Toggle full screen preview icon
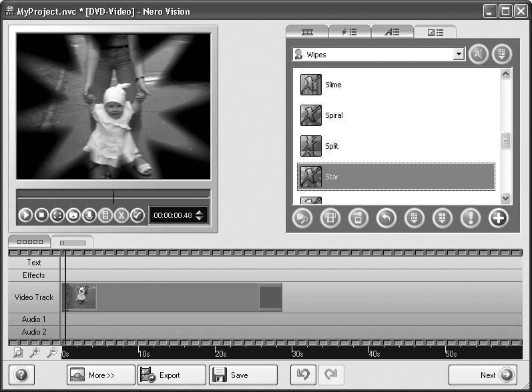This screenshot has width=532, height=392. click(57, 215)
